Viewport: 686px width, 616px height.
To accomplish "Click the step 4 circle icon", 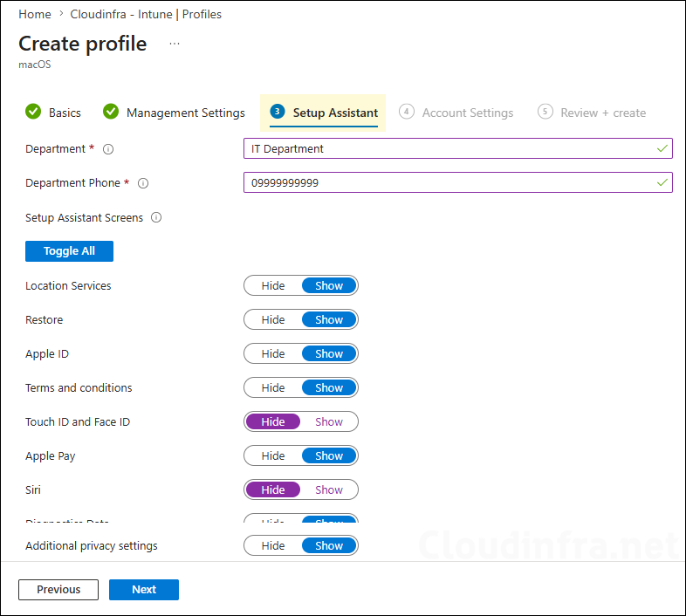I will click(407, 112).
